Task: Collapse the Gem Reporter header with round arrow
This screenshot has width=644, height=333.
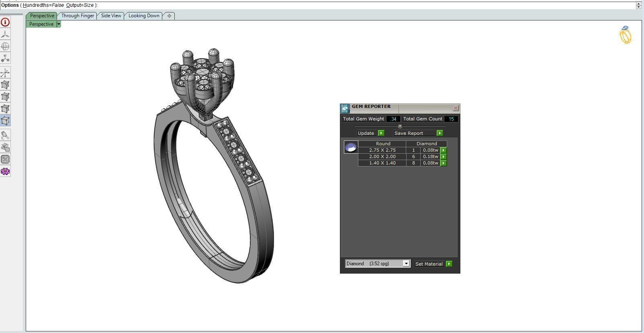Action: [400, 126]
